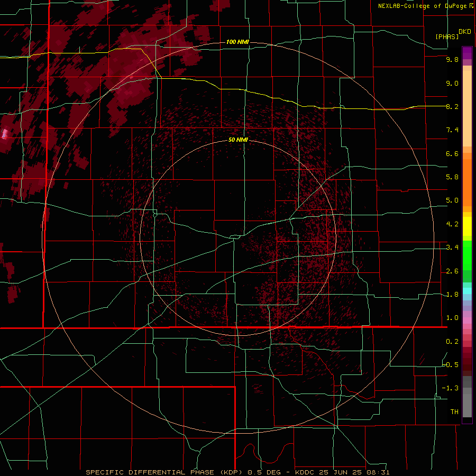Pick the yellow segment of the color bar
The width and height of the screenshot is (476, 476).
(467, 226)
